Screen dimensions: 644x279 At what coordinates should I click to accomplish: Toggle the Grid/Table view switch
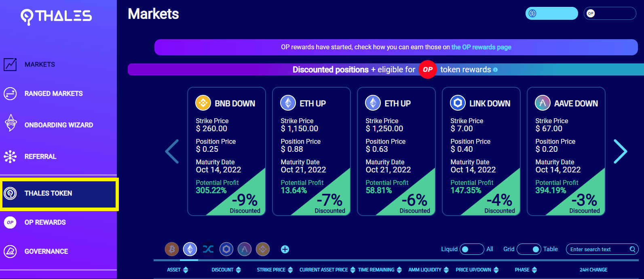529,249
